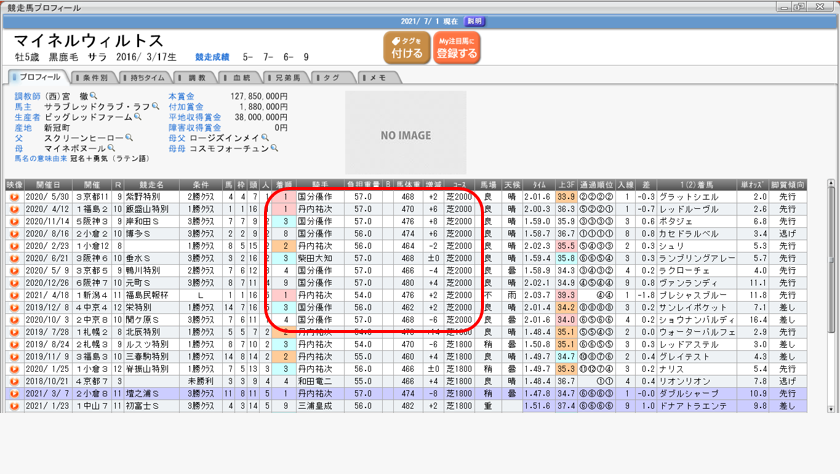Click the orange タグを付ける button
Image resolution: width=840 pixels, height=474 pixels.
coord(406,48)
